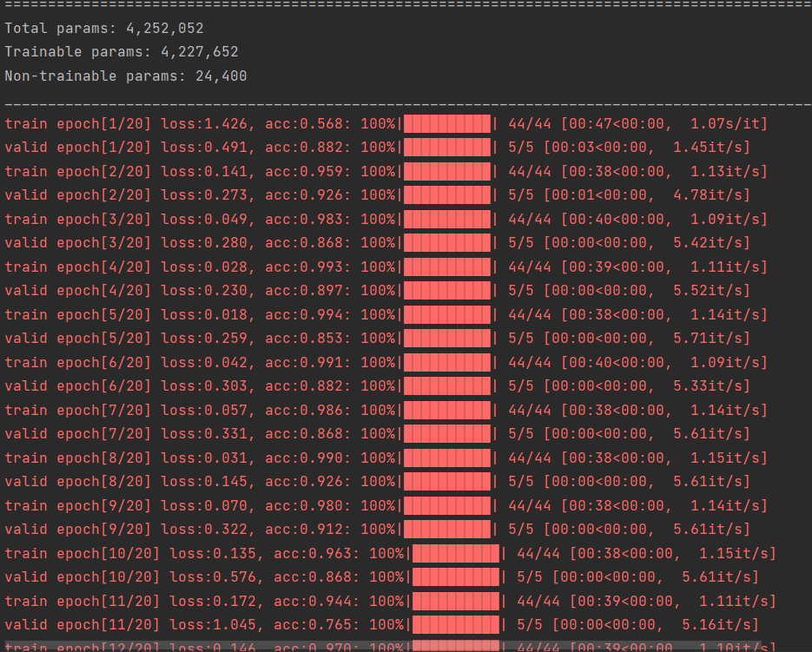The width and height of the screenshot is (812, 652).
Task: Click the train epoch[1/20] progress bar
Action: (x=447, y=124)
